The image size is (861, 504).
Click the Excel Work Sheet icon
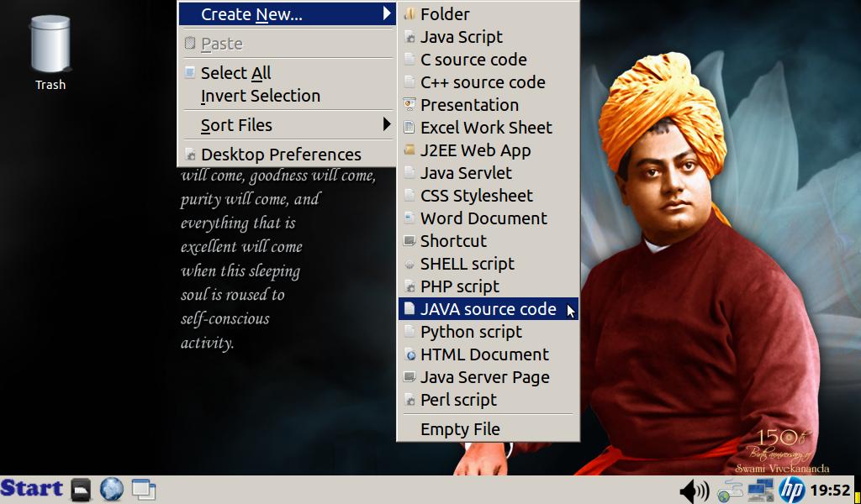point(409,127)
